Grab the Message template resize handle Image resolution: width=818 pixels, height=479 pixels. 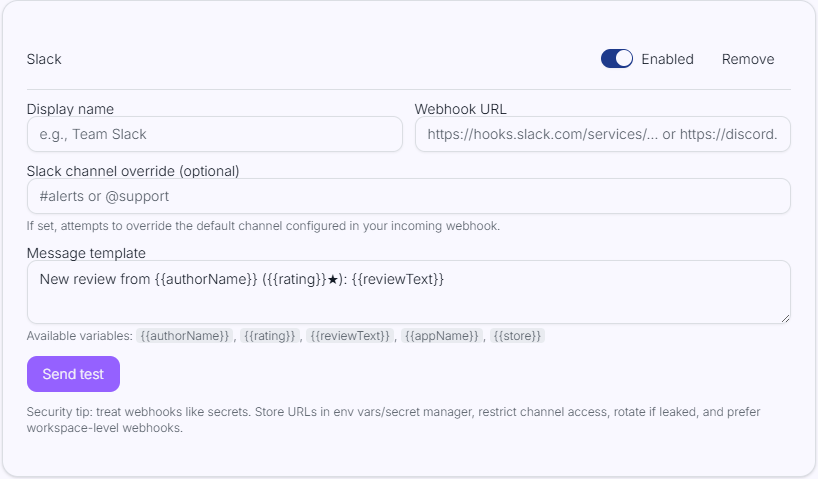click(784, 317)
